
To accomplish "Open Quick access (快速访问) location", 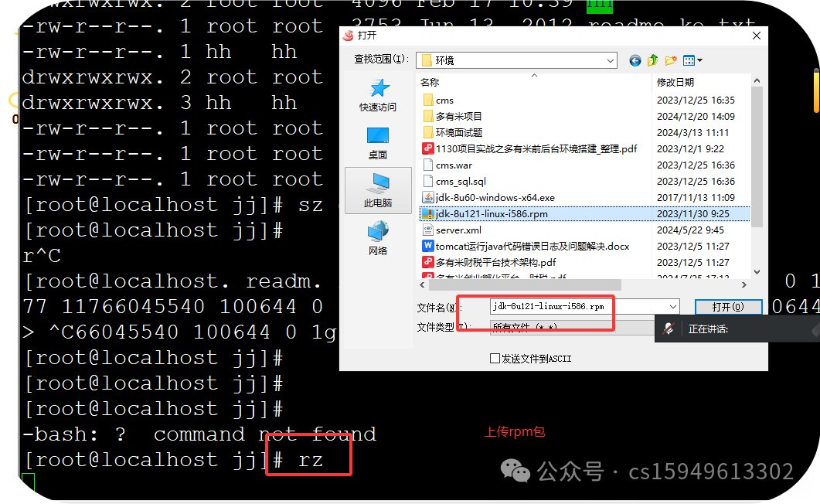I will (x=378, y=94).
